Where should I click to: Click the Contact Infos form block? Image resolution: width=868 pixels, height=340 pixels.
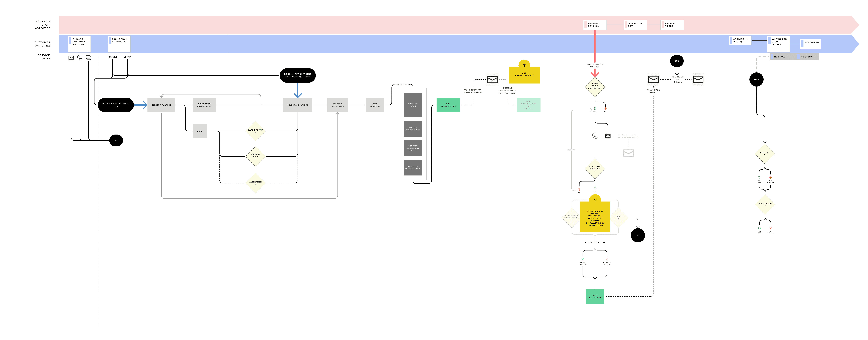click(x=413, y=105)
